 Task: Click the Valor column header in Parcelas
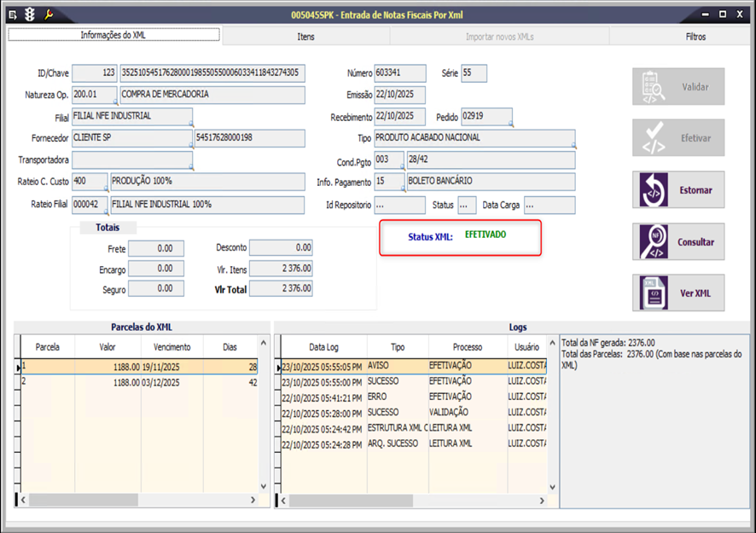108,347
